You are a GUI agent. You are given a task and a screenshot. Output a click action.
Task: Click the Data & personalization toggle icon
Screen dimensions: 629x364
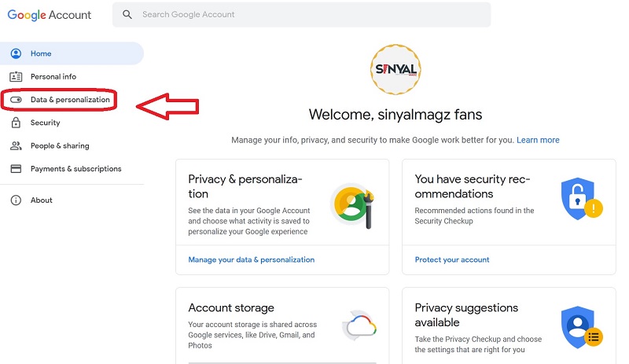pyautogui.click(x=16, y=100)
